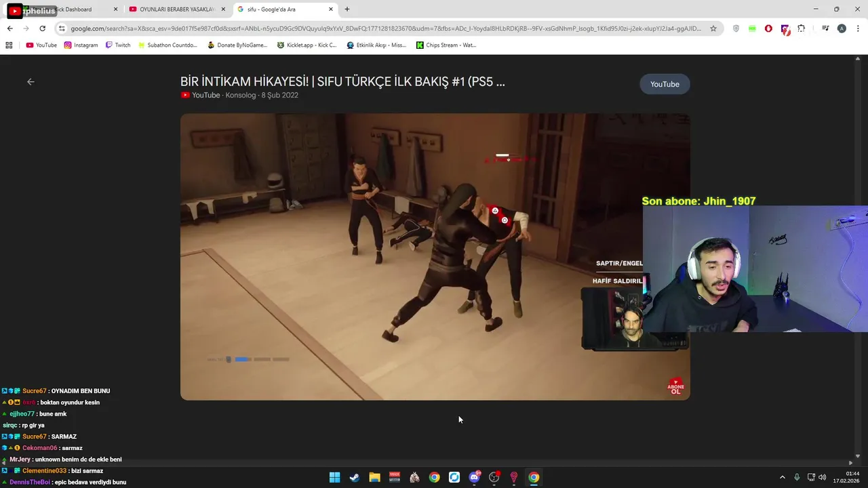Viewport: 868px width, 488px height.
Task: Open the apps grid in bookmarks bar
Action: click(x=9, y=45)
